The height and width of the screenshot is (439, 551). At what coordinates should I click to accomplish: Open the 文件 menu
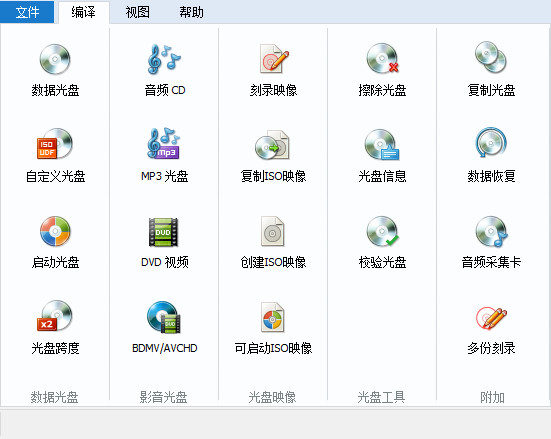point(27,12)
